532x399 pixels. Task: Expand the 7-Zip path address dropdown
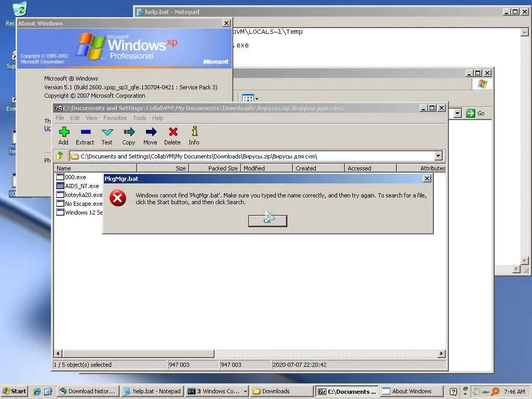(438, 156)
